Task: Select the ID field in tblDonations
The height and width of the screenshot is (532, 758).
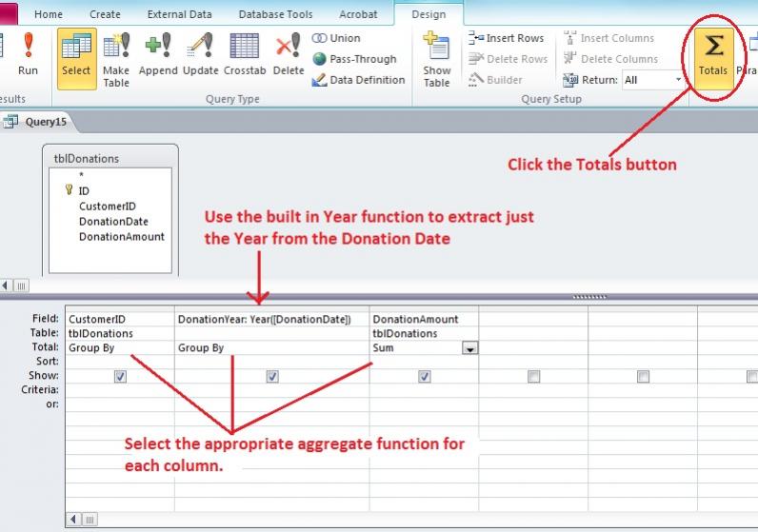Action: [x=84, y=191]
